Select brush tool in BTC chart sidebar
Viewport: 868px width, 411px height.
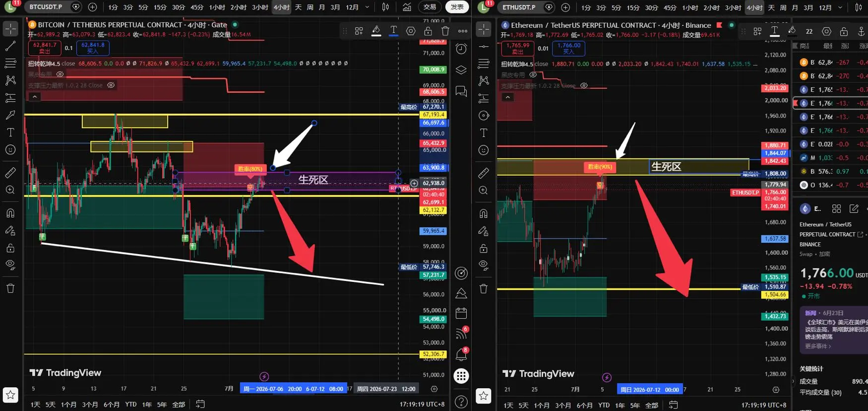[x=10, y=115]
